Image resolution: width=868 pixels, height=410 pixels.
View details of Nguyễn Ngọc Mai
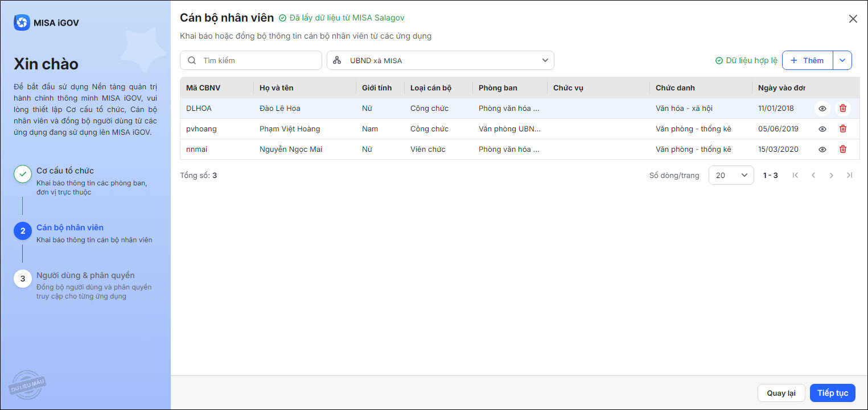(822, 150)
